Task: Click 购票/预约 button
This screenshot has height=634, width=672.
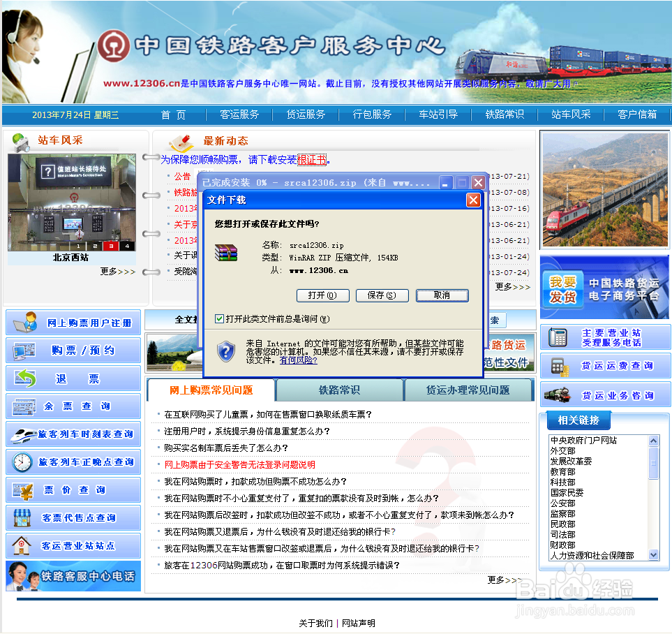Action: [x=73, y=351]
